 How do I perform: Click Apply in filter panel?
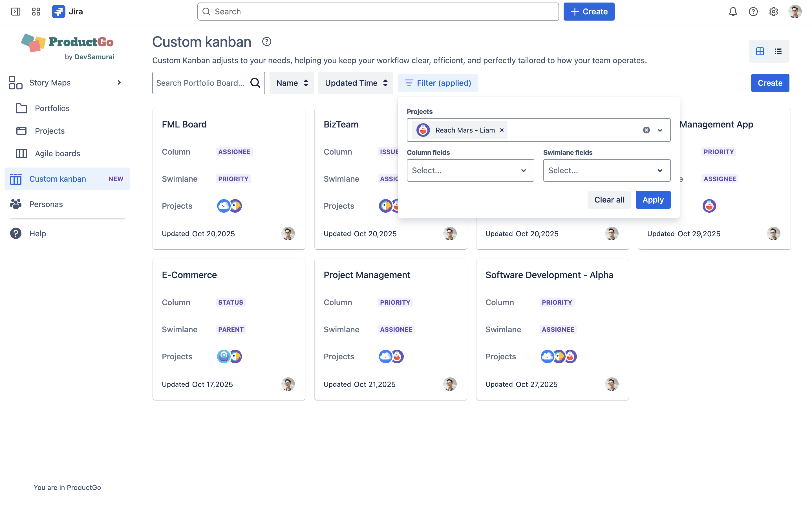point(653,200)
